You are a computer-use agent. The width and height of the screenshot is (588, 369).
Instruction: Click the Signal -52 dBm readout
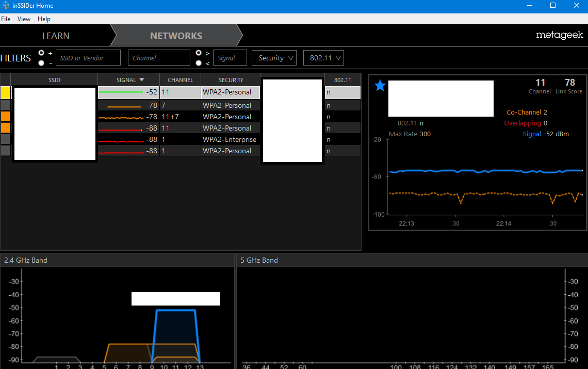coord(546,134)
